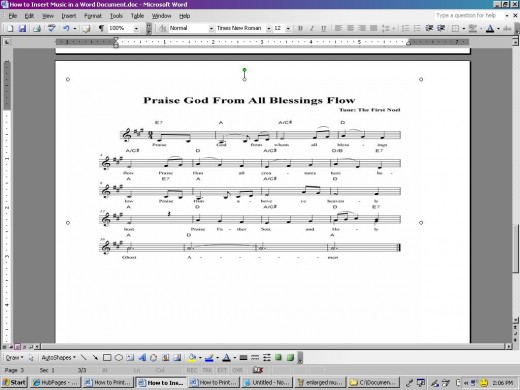Click the Type a question for help box
Viewport: 520px width, 390px height.
click(469, 15)
